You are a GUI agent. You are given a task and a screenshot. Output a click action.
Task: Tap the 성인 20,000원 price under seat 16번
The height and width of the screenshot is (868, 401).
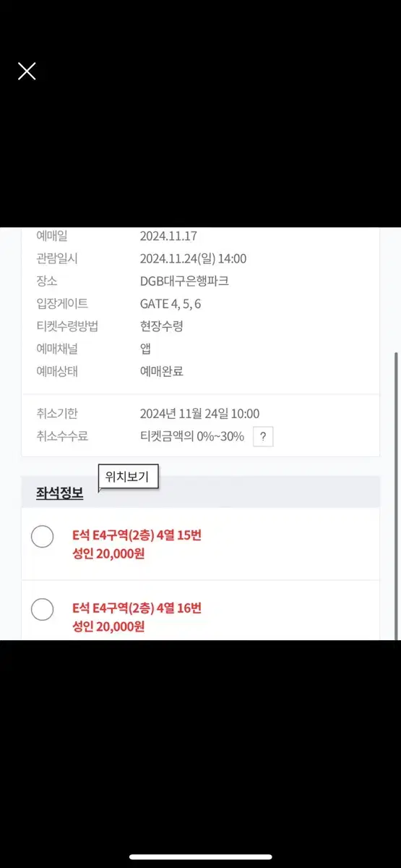pos(108,626)
